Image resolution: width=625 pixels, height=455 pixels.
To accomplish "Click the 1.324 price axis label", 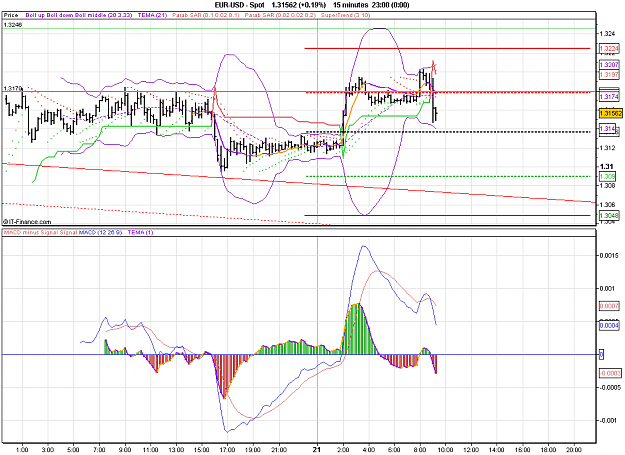I will [x=607, y=34].
